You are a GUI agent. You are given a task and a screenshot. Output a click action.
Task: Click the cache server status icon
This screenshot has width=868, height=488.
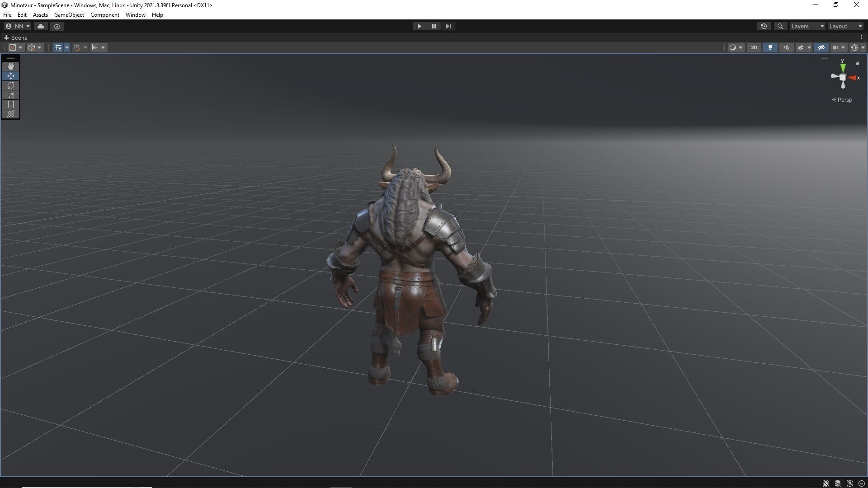(x=838, y=483)
